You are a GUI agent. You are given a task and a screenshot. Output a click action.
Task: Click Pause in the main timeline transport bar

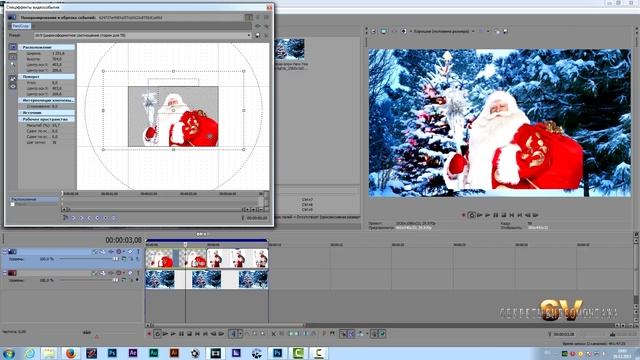pos(181,334)
